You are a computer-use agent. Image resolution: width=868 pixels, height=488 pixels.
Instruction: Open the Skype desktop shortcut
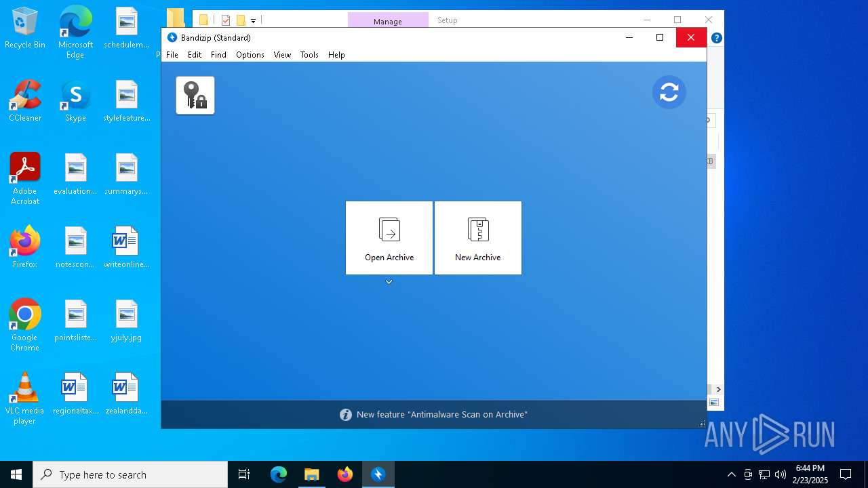tap(75, 102)
